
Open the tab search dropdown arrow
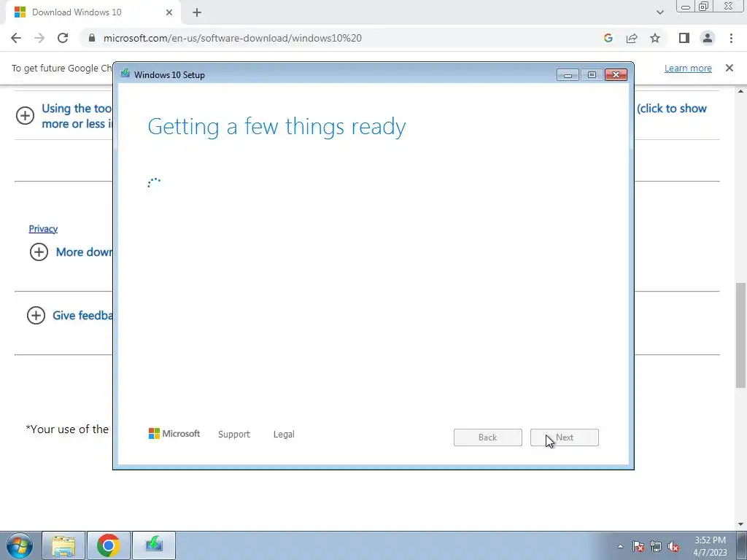click(x=659, y=12)
